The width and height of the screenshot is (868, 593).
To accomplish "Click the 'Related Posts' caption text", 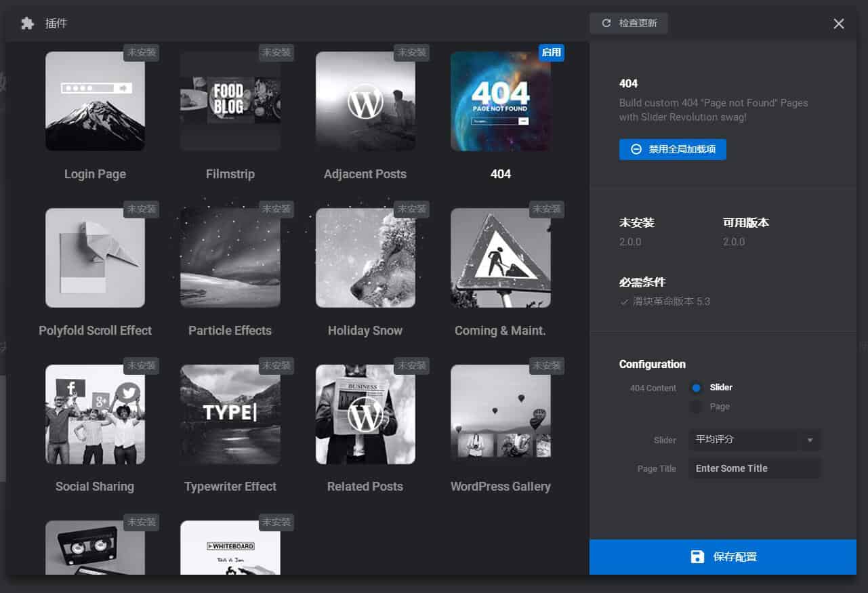I will 365,487.
